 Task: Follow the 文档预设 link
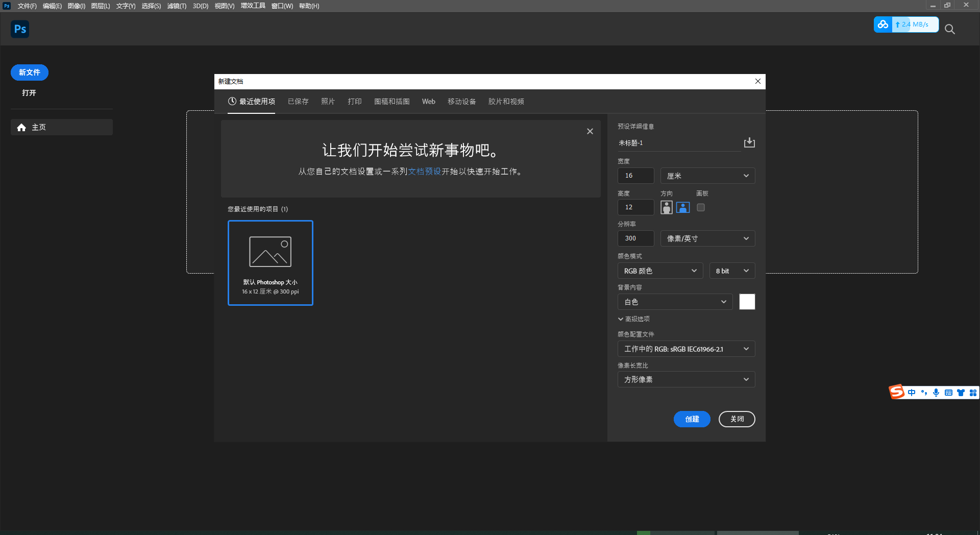425,172
